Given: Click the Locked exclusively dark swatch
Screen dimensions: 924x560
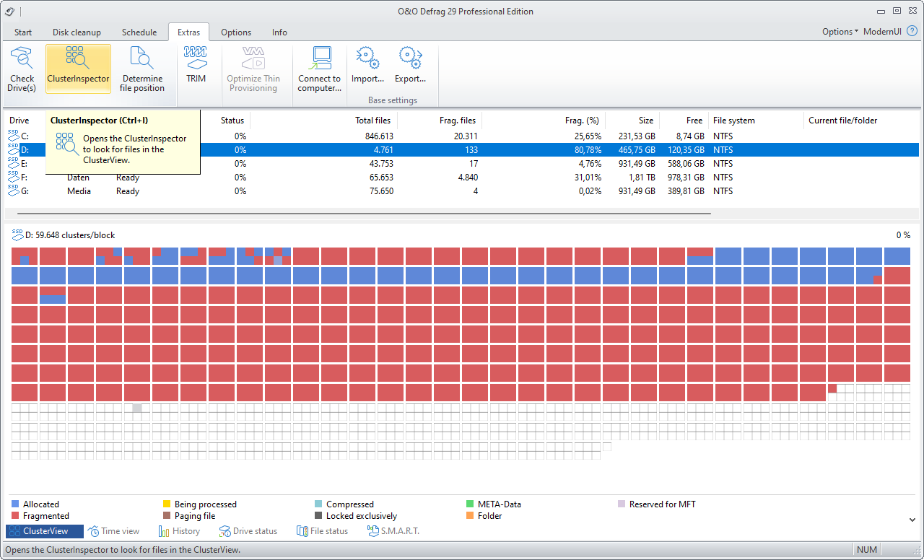Looking at the screenshot, I should 318,516.
